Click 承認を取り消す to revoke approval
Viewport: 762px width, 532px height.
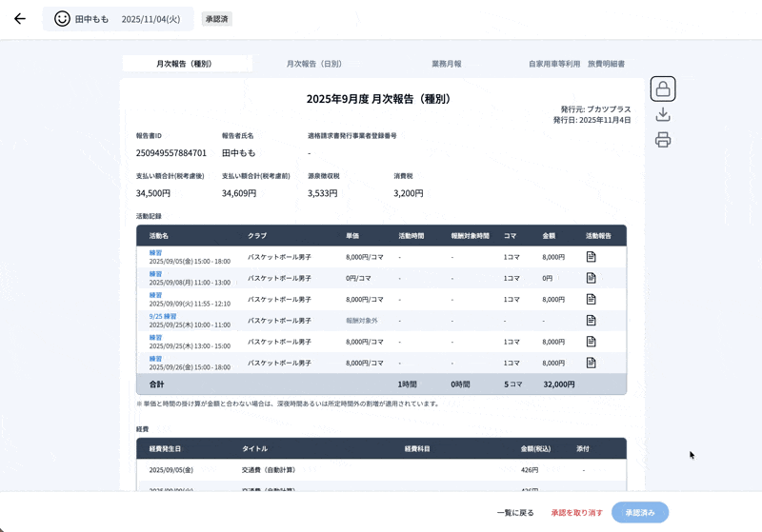[576, 513]
